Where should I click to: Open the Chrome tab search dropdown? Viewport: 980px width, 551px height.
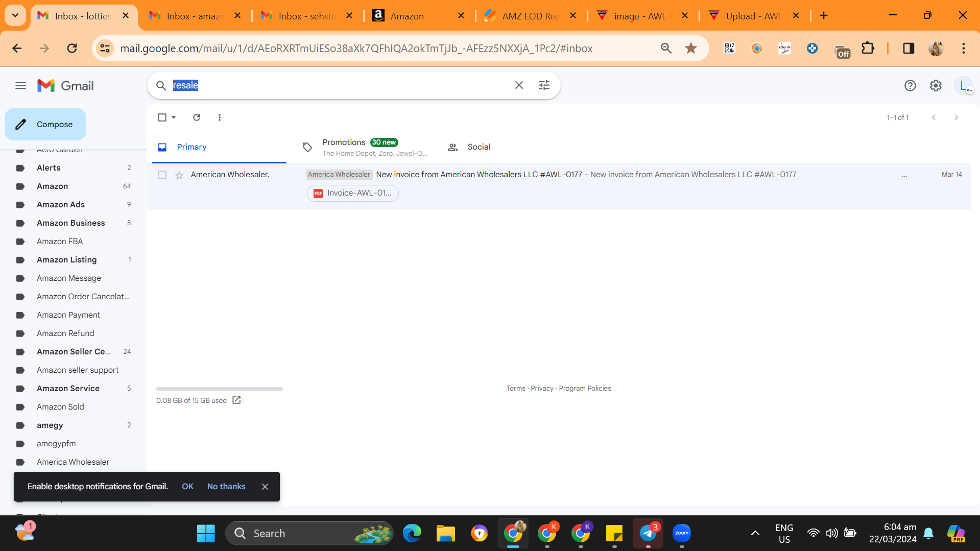tap(15, 15)
